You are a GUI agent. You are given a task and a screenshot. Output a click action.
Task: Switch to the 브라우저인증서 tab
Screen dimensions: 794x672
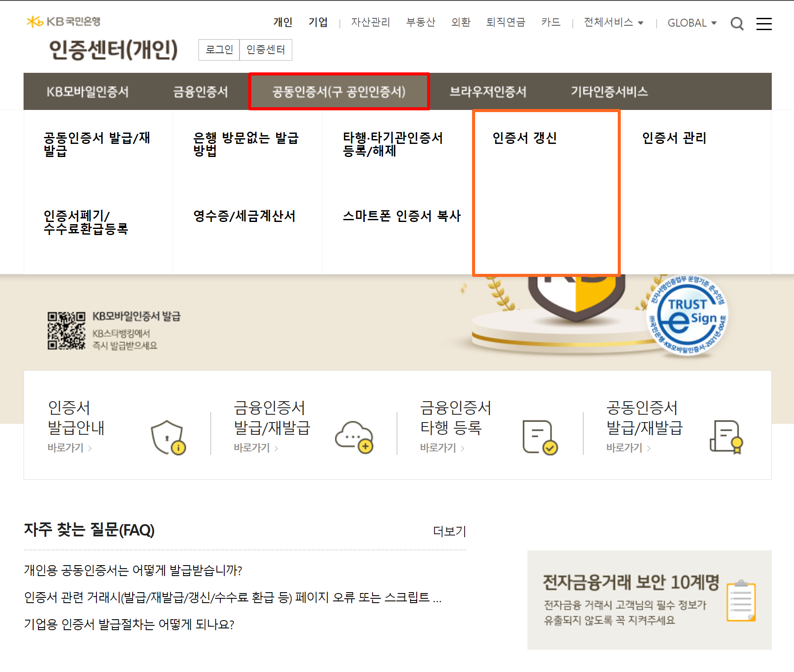click(488, 92)
